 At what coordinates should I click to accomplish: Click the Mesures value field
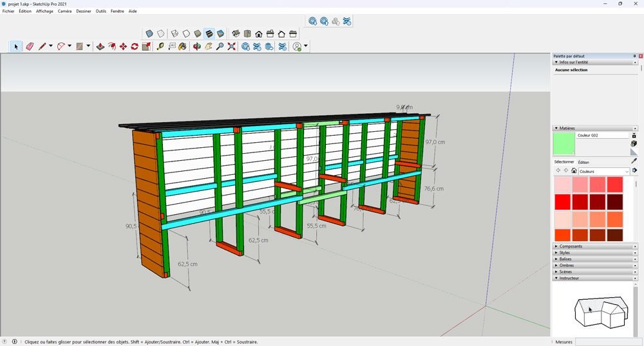coord(609,341)
